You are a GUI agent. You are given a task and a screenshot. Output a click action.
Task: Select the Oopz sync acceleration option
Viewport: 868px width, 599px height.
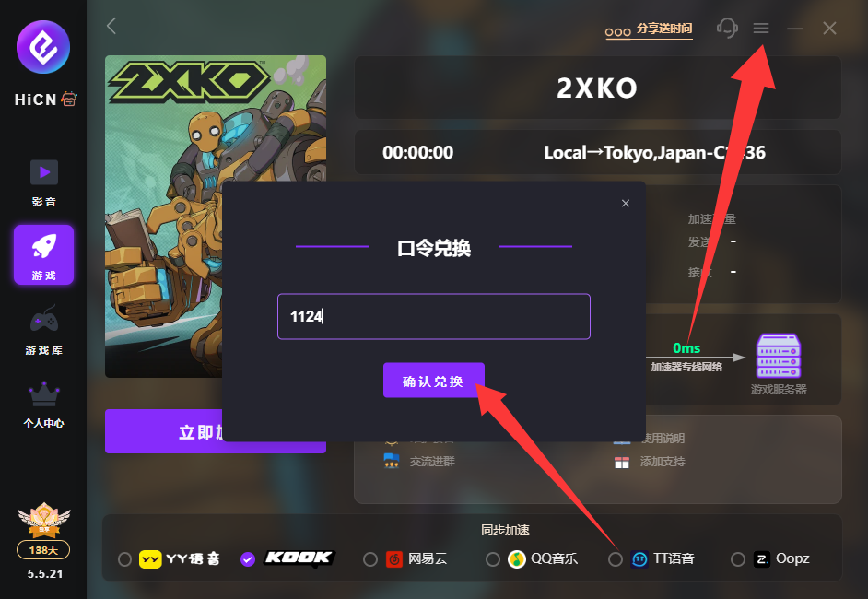[x=738, y=559]
